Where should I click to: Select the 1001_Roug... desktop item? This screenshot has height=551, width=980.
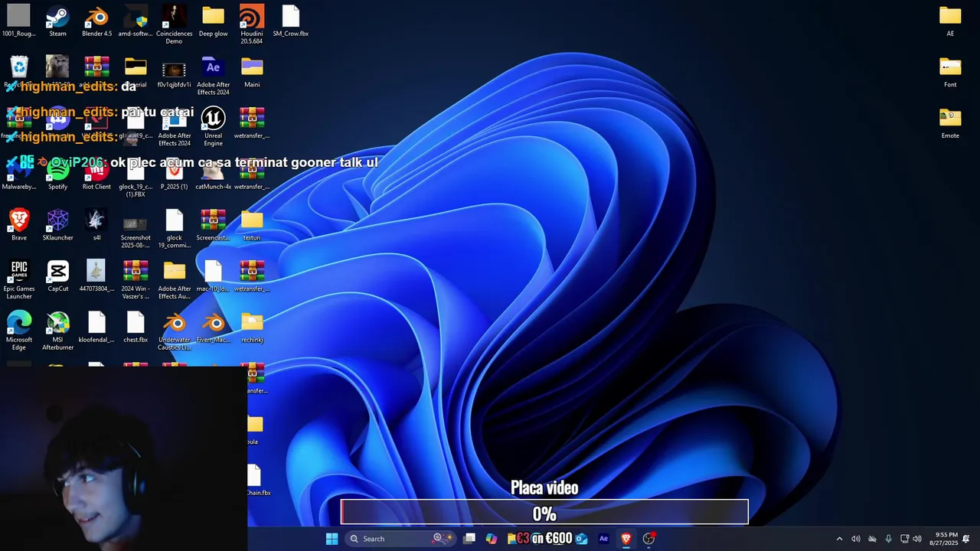(18, 21)
